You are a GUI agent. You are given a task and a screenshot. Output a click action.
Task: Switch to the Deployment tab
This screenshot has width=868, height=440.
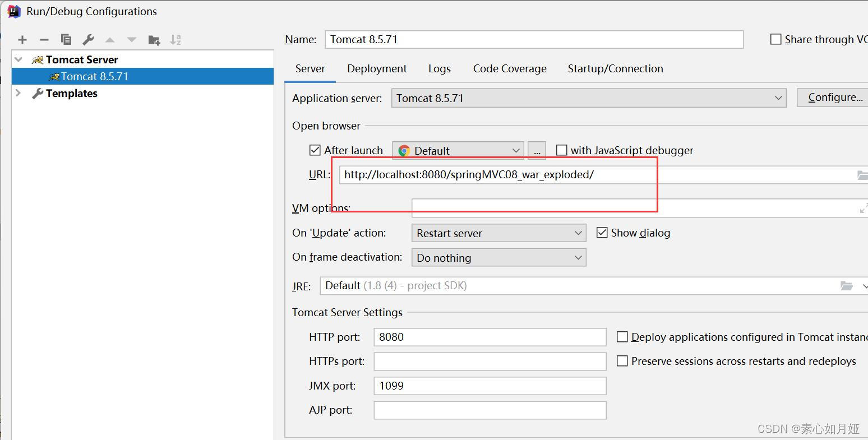(x=377, y=68)
